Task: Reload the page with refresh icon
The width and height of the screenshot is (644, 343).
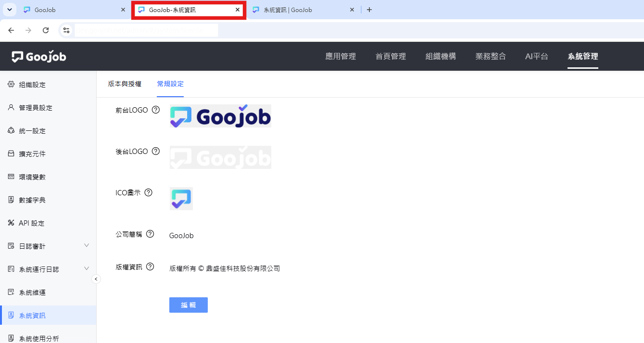Action: (46, 30)
